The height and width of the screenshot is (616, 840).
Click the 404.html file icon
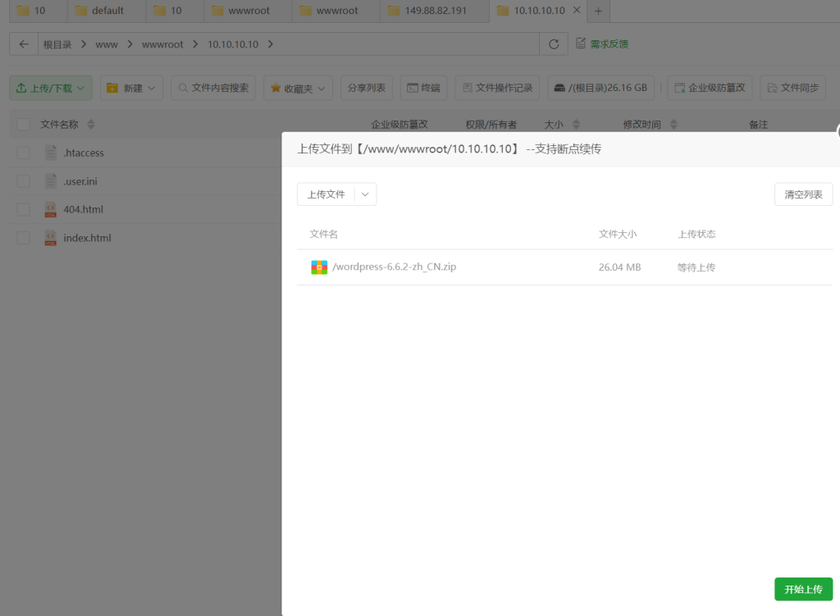[x=51, y=209]
